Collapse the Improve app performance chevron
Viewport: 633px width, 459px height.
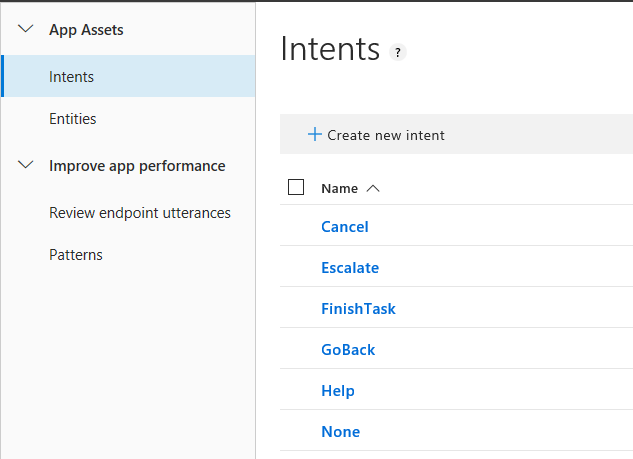[x=26, y=166]
